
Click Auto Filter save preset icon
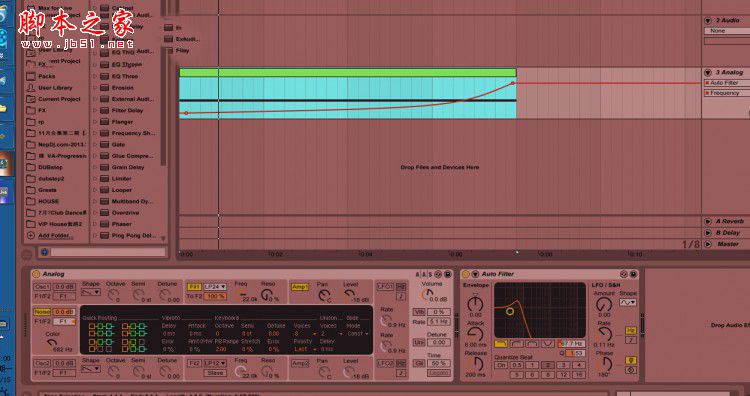tap(633, 274)
